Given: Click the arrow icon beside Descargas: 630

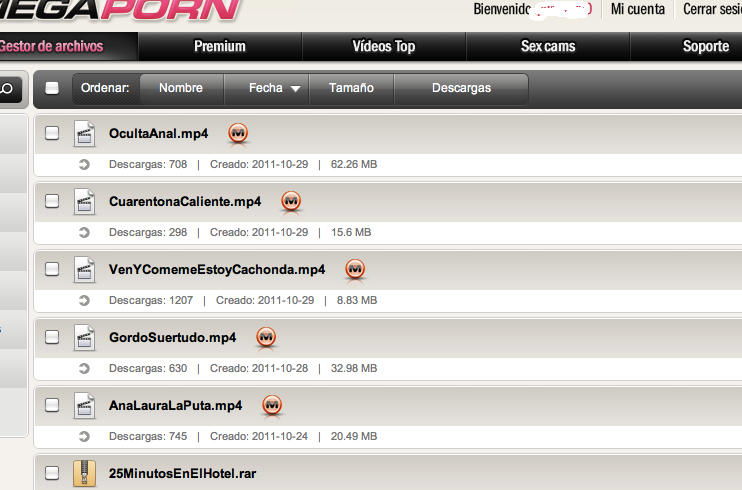Looking at the screenshot, I should 84,368.
